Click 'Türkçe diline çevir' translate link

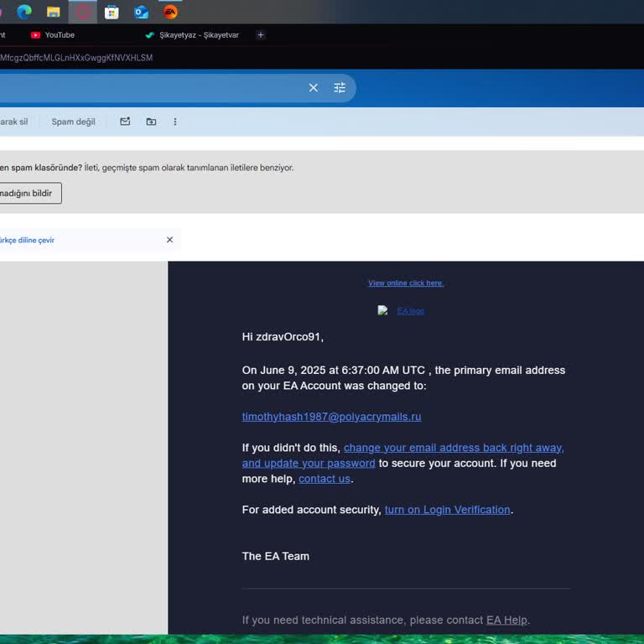click(x=27, y=241)
